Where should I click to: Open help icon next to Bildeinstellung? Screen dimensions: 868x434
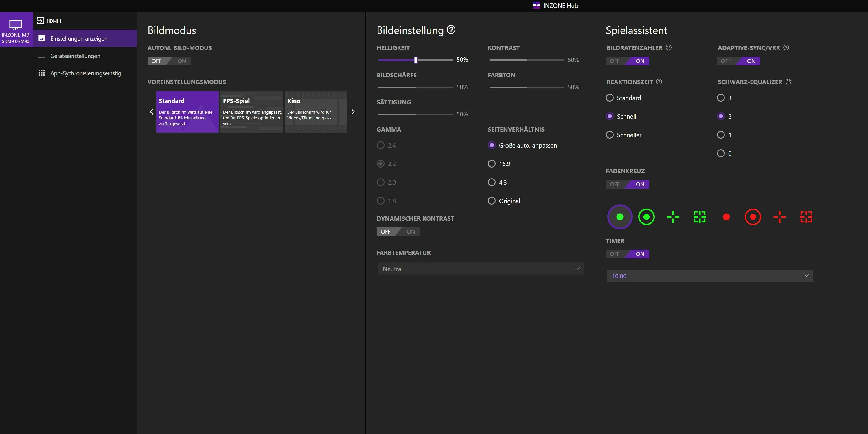pyautogui.click(x=451, y=30)
